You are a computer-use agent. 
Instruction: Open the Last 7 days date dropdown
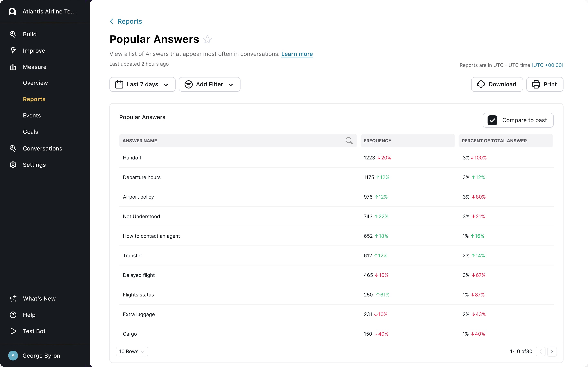[142, 84]
